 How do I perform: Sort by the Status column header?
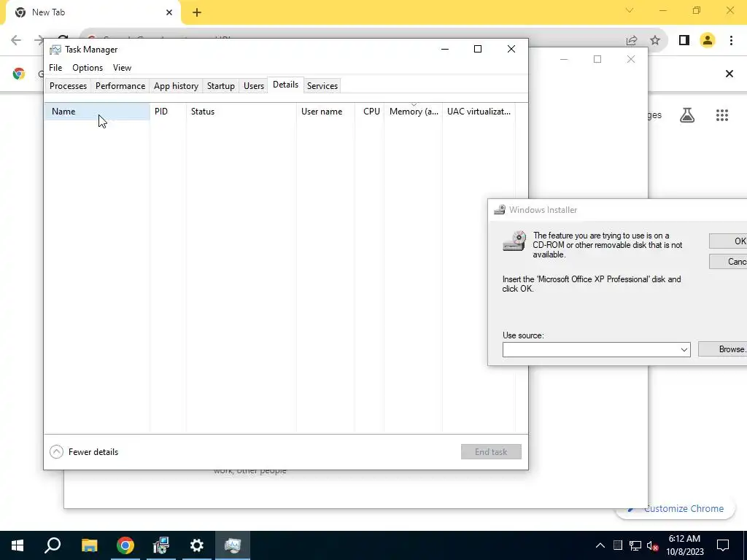[x=241, y=112]
